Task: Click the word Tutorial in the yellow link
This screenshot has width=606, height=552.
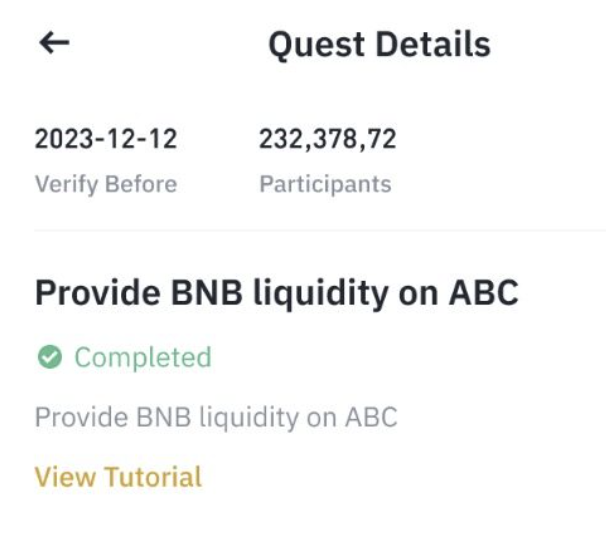Action: (x=153, y=477)
